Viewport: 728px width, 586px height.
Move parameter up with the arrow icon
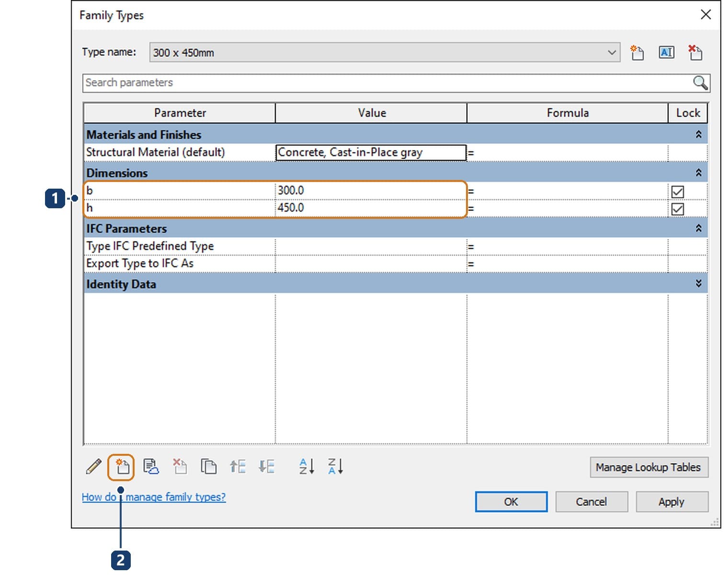coord(238,466)
